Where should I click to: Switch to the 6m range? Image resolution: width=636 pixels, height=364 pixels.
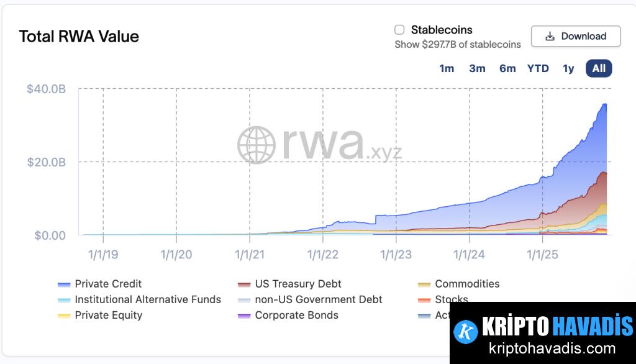(x=507, y=68)
